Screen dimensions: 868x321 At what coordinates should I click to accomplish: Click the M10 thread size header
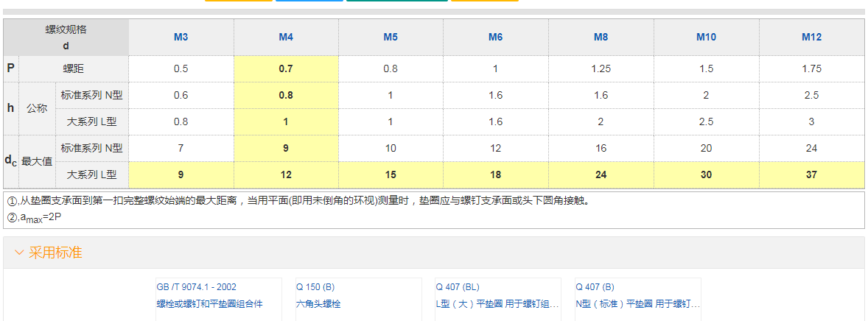point(706,37)
